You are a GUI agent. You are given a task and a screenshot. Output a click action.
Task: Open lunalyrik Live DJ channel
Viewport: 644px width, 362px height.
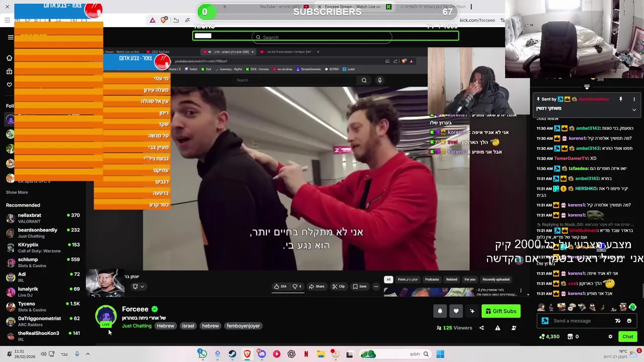43,292
